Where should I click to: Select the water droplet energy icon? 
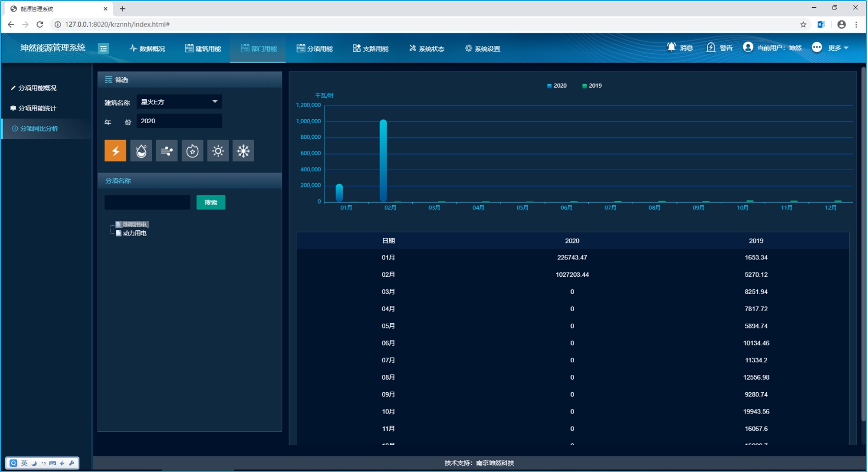coord(141,151)
